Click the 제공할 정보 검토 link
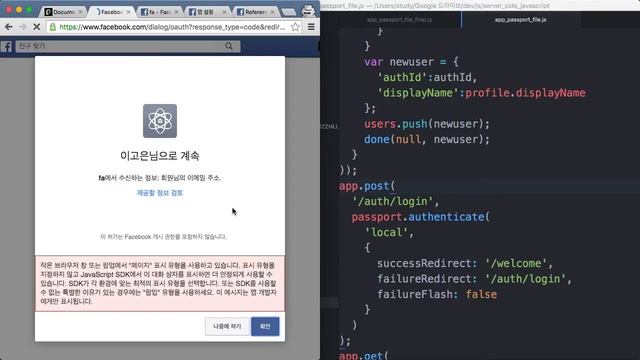640x360 pixels. tap(160, 193)
